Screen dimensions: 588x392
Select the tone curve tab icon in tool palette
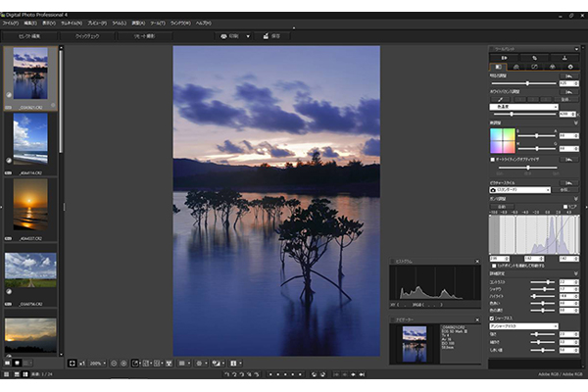[514, 67]
